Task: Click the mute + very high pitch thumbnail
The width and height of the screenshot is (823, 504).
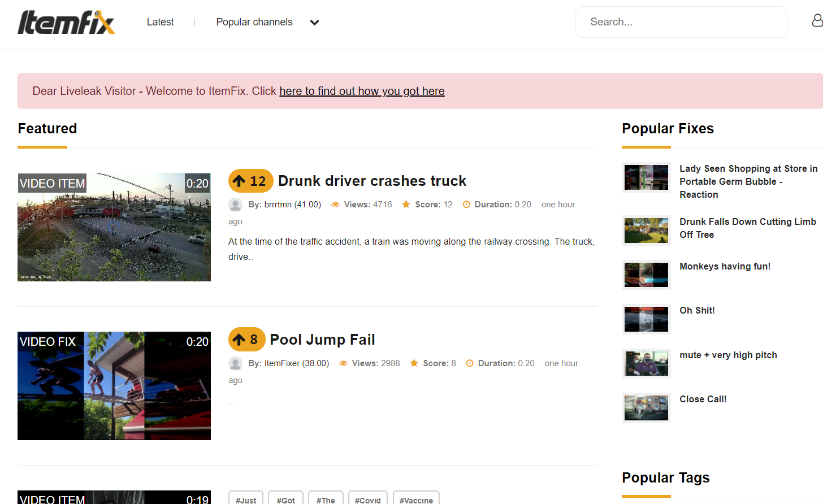Action: (646, 363)
